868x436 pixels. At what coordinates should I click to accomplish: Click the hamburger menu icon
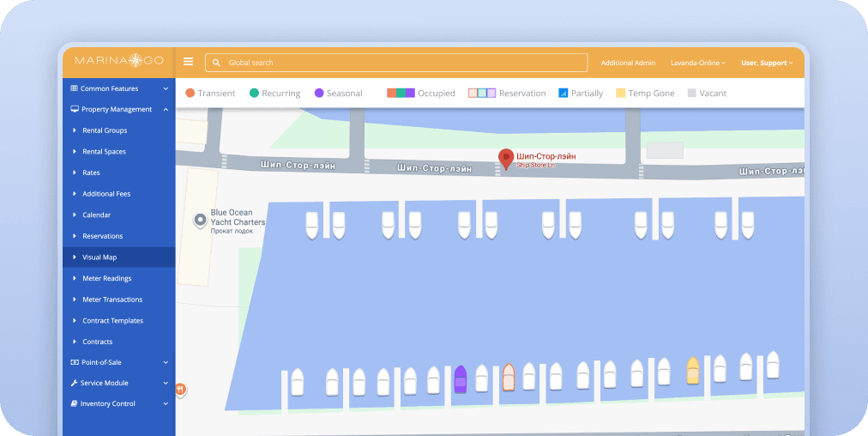click(189, 62)
